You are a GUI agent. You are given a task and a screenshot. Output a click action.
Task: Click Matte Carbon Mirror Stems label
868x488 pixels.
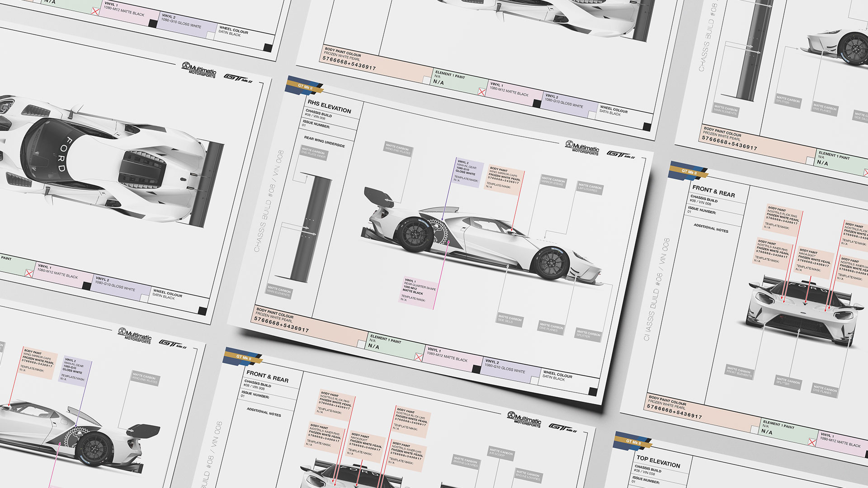coord(553,182)
